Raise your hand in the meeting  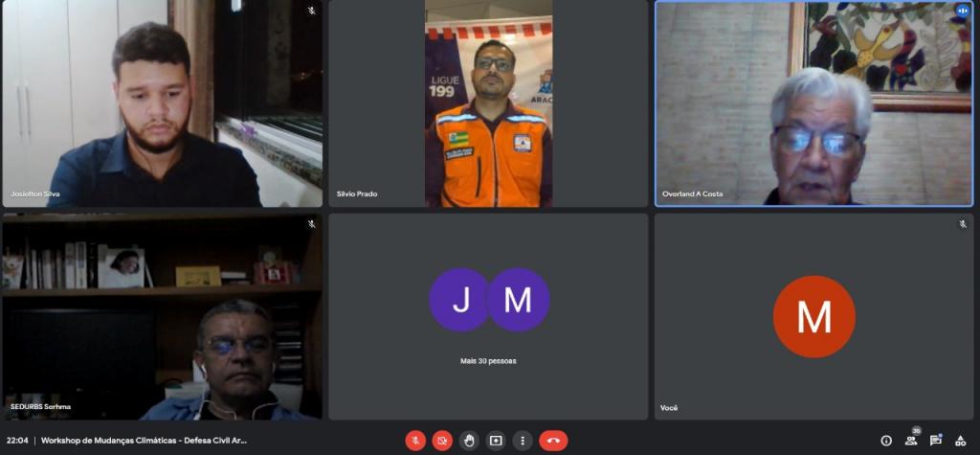469,441
